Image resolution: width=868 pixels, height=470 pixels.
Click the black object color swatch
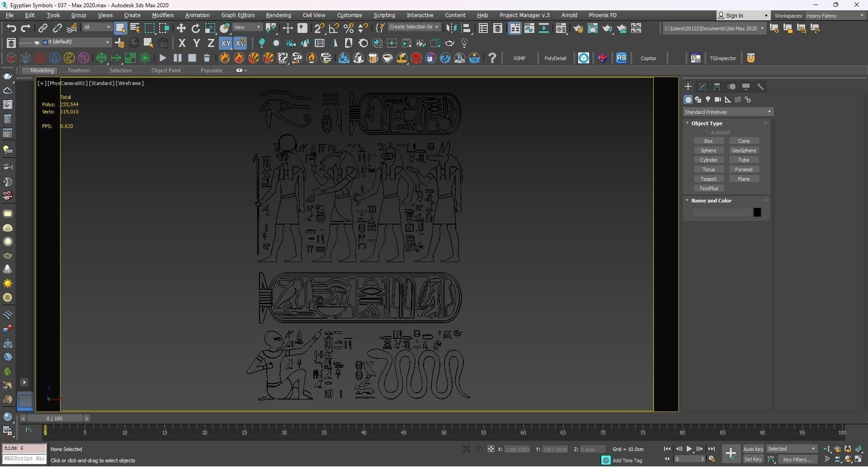tap(757, 212)
